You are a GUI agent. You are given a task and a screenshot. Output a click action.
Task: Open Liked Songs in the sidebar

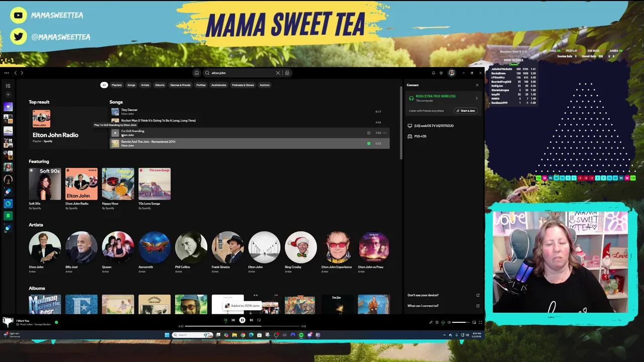(x=8, y=107)
